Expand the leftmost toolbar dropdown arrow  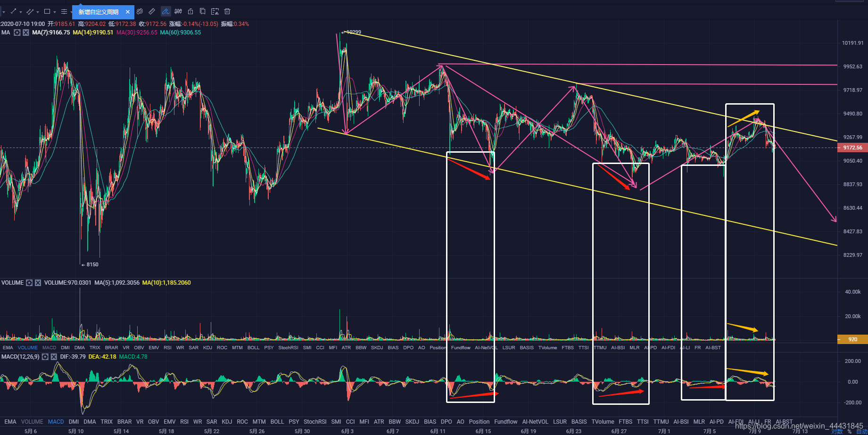[x=3, y=12]
